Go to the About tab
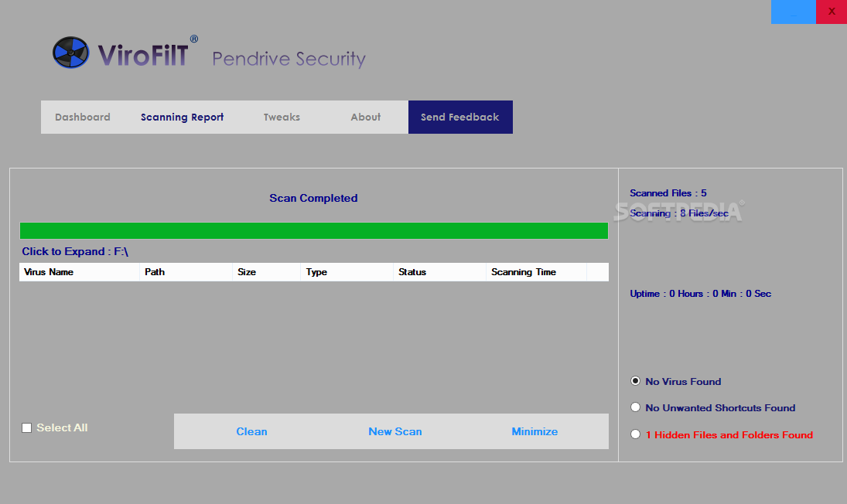Viewport: 847px width, 504px height. 366,117
